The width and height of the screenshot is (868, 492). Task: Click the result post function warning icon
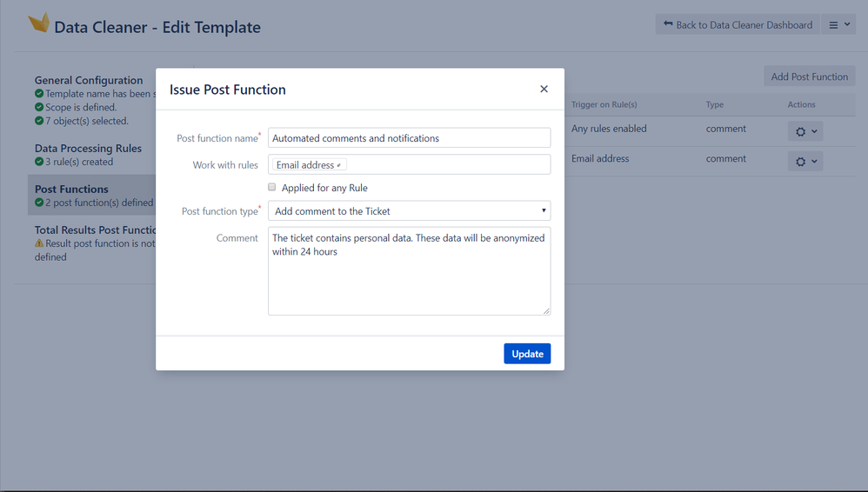(39, 243)
